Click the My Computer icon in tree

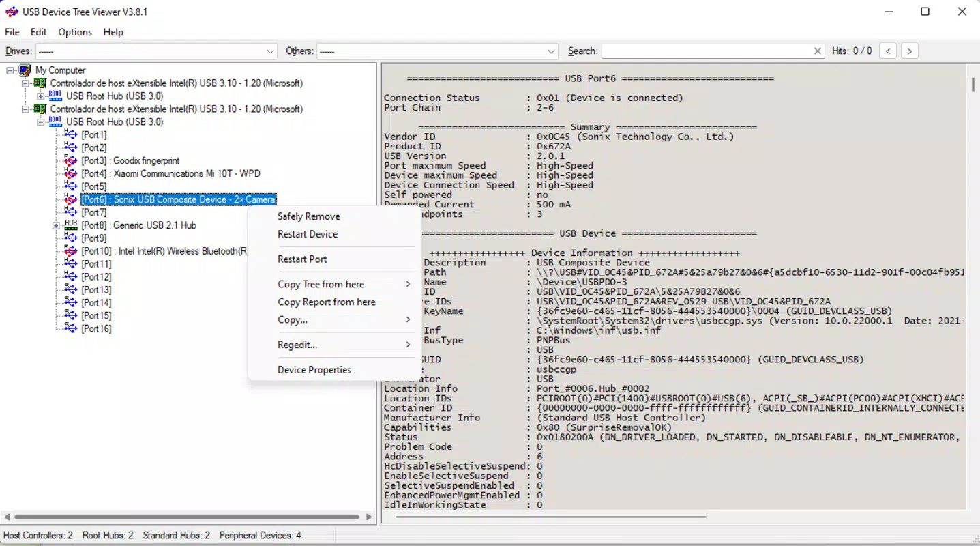point(25,70)
